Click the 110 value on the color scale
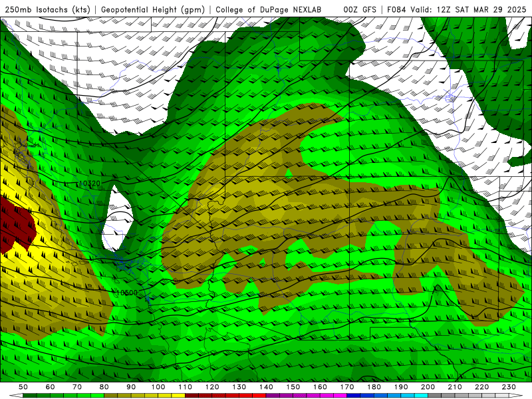 186,387
